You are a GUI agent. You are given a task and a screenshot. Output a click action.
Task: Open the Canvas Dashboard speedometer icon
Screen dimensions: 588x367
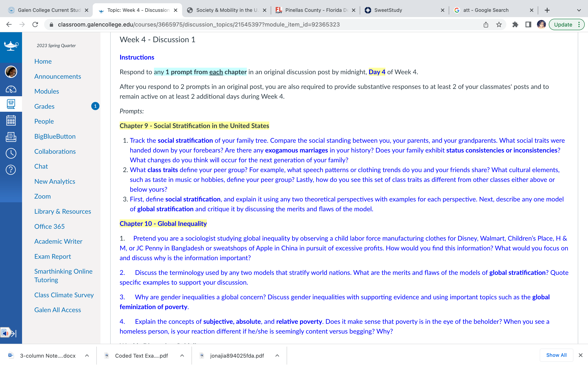pos(11,89)
